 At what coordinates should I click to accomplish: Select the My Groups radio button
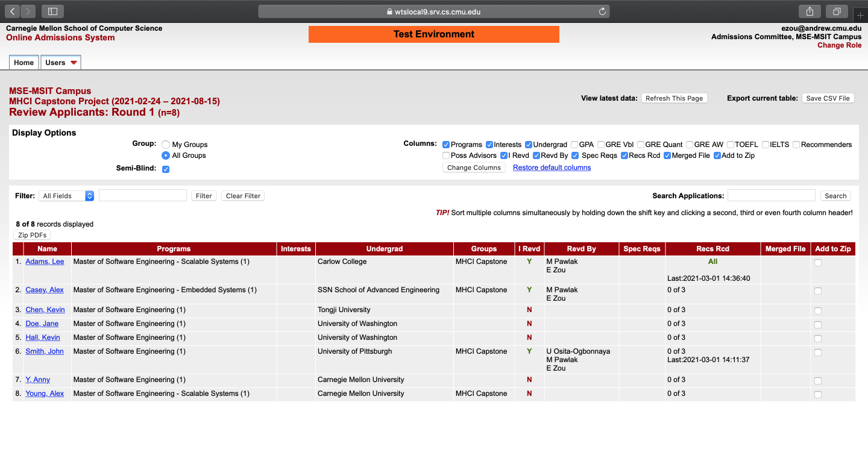coord(166,145)
